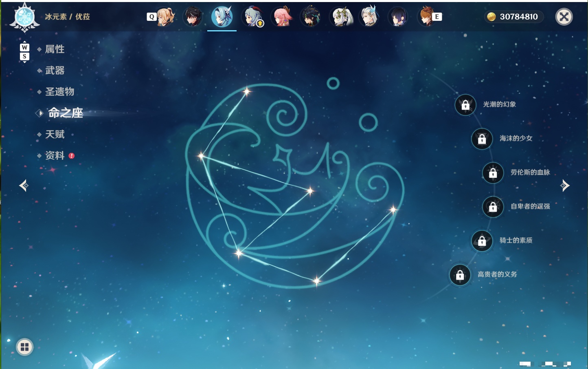Click the 光潮的幻象 constellation label
This screenshot has height=369, width=588.
(x=500, y=104)
